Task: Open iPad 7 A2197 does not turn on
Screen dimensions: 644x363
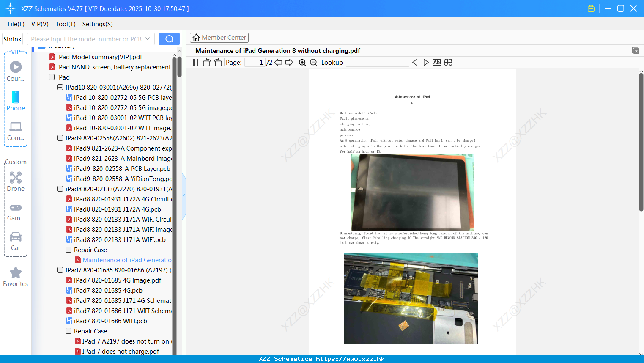Action: click(123, 341)
